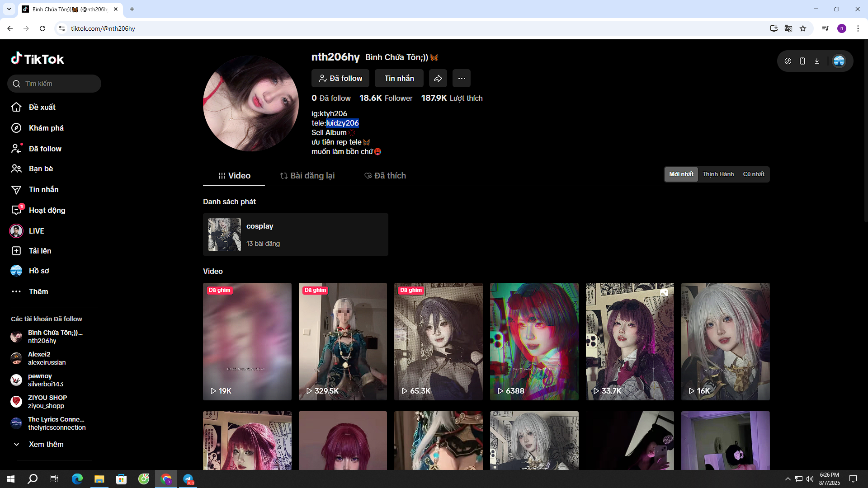The width and height of the screenshot is (868, 488).
Task: Click the share profile arrow icon
Action: 438,78
